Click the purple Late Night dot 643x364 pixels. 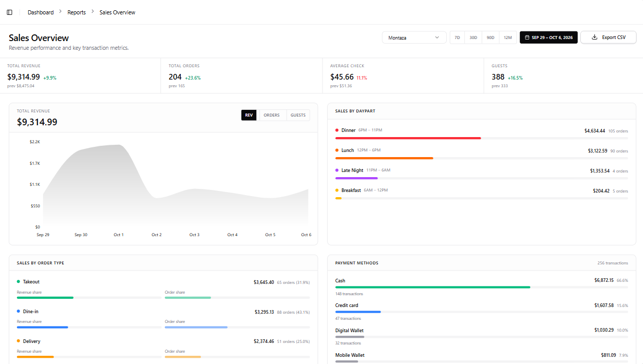337,170
